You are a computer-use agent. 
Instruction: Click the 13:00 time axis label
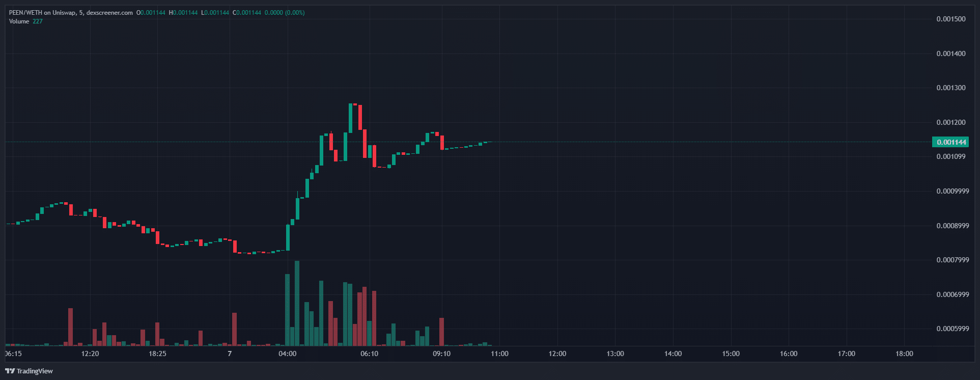coord(615,354)
